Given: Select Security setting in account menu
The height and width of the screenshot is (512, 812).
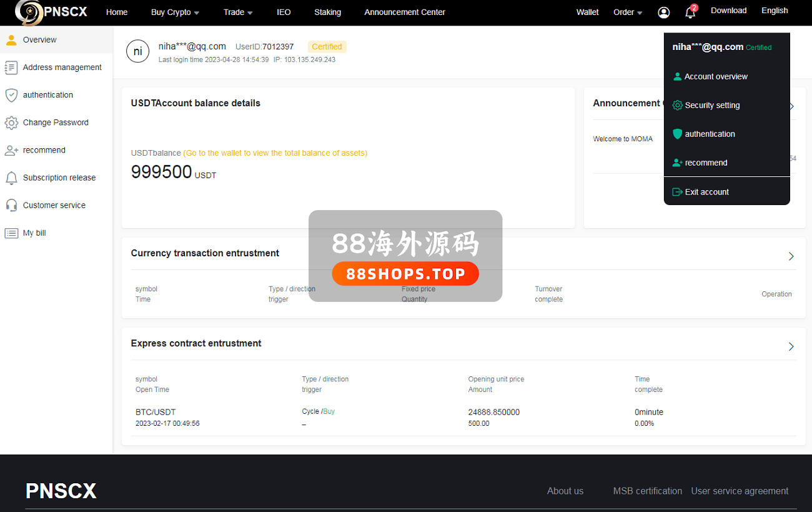Looking at the screenshot, I should 712,106.
